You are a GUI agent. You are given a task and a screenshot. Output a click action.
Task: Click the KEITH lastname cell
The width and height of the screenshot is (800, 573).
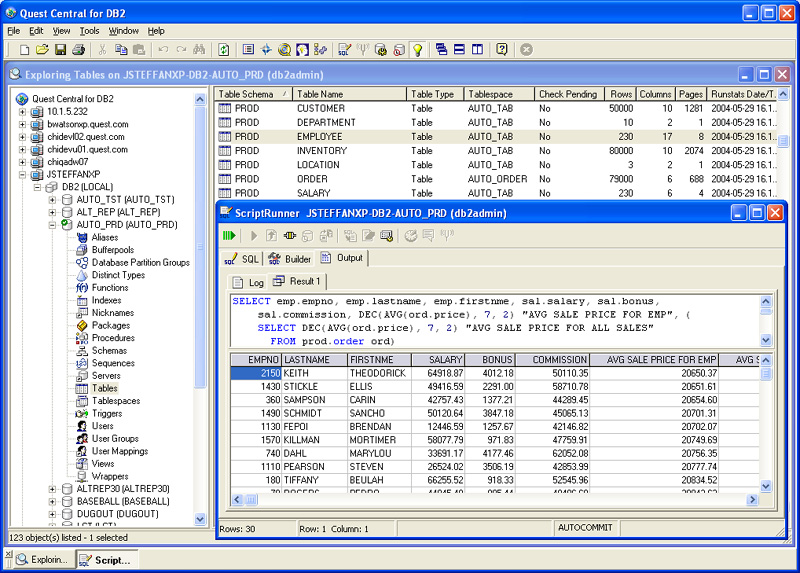point(314,373)
